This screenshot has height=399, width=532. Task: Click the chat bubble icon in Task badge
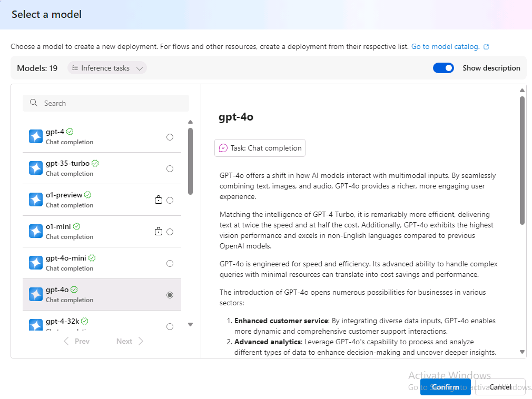click(223, 148)
